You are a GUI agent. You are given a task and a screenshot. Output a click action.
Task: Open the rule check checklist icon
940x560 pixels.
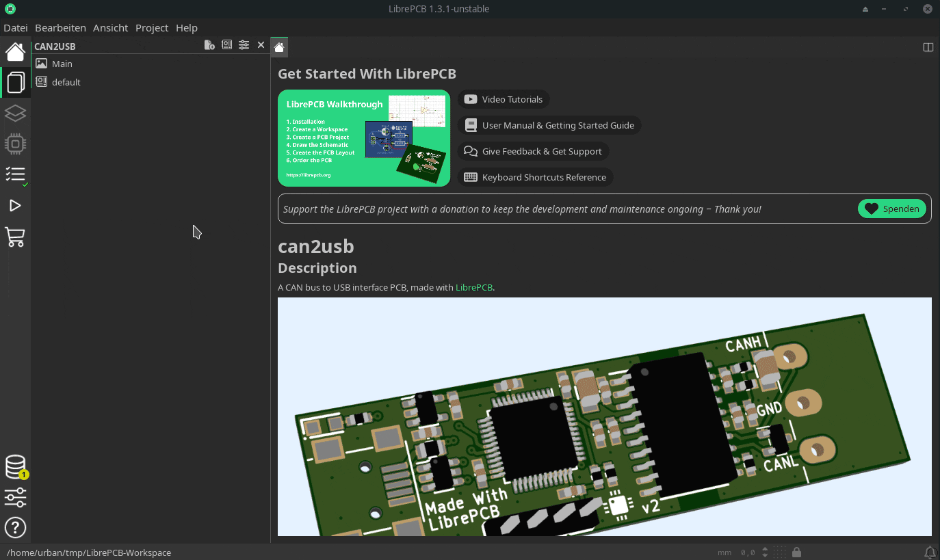tap(15, 174)
